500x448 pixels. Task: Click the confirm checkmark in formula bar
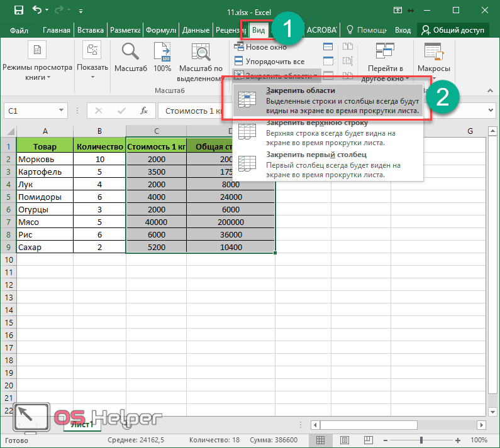click(121, 111)
